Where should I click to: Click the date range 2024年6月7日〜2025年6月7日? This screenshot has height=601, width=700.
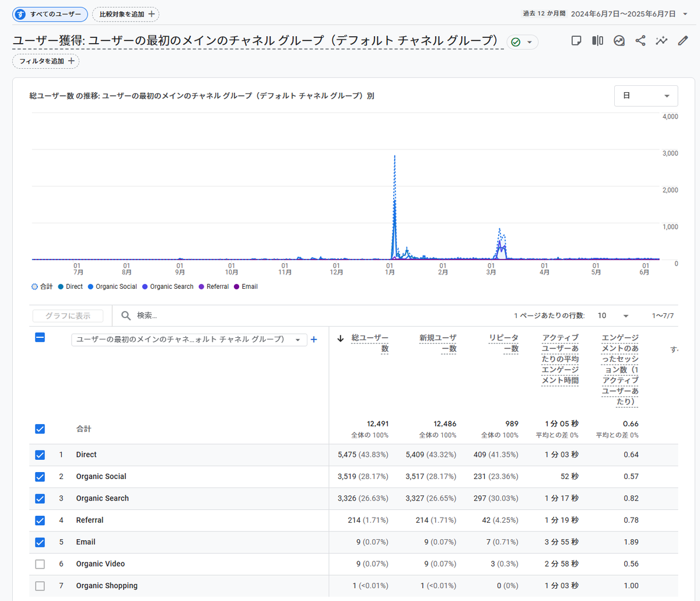pos(623,14)
